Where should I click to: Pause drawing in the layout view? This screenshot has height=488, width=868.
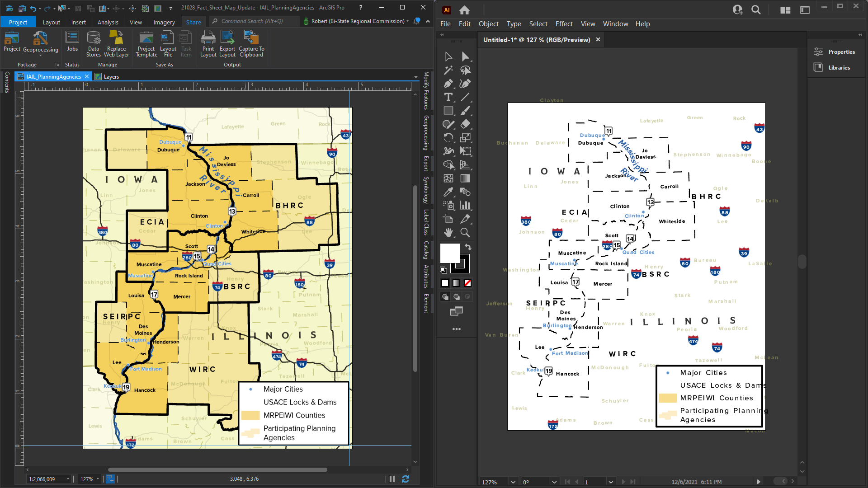pos(392,479)
